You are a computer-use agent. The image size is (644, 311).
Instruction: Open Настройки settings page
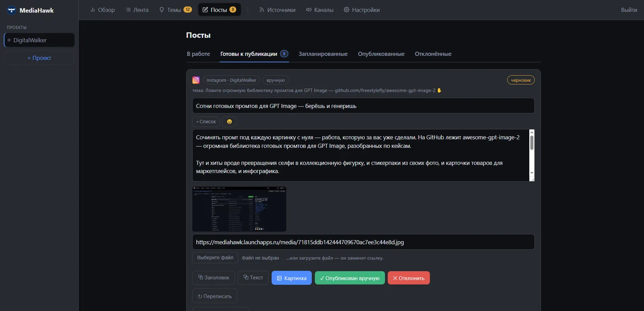click(x=362, y=10)
